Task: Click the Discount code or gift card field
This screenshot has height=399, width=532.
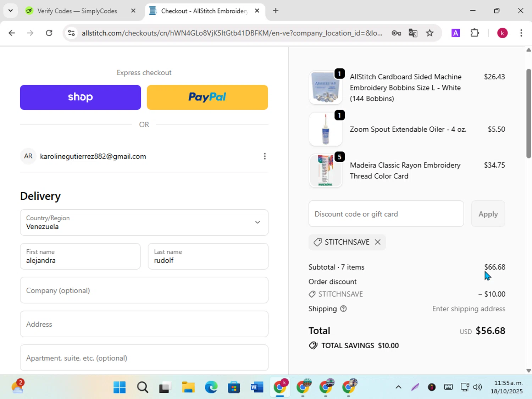Action: click(x=386, y=214)
